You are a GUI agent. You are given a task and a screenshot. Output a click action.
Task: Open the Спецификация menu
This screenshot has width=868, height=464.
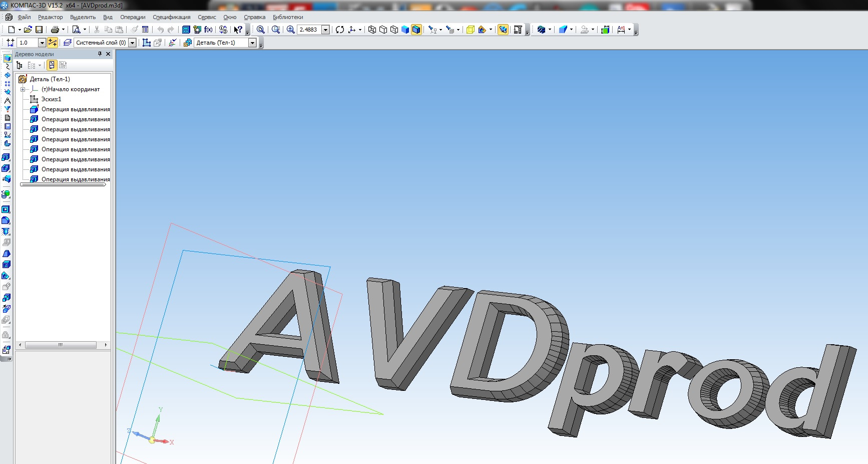[x=172, y=17]
